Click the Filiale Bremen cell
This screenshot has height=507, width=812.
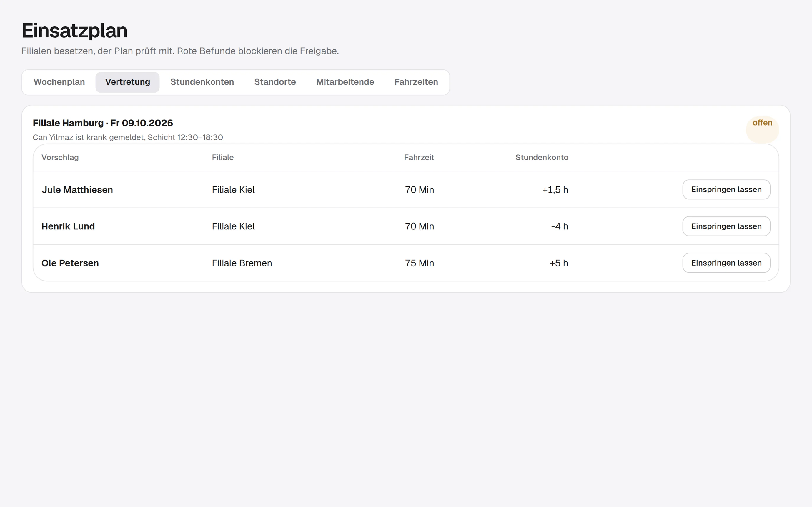pyautogui.click(x=242, y=263)
